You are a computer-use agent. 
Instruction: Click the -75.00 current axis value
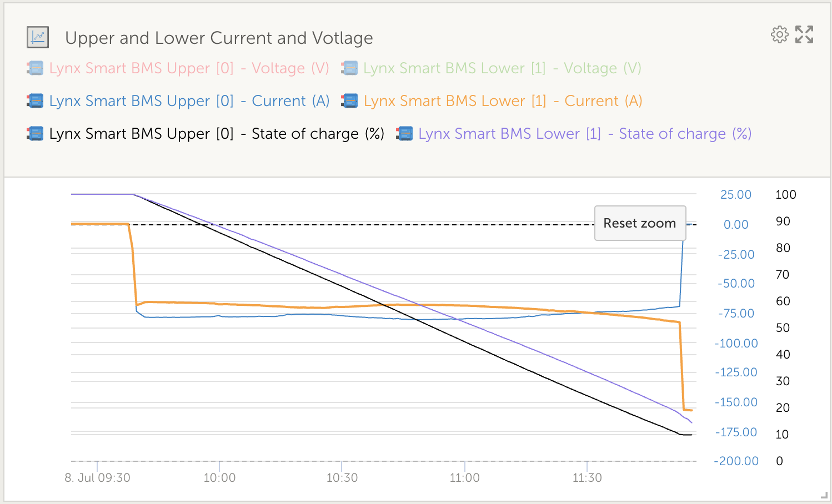(x=736, y=314)
